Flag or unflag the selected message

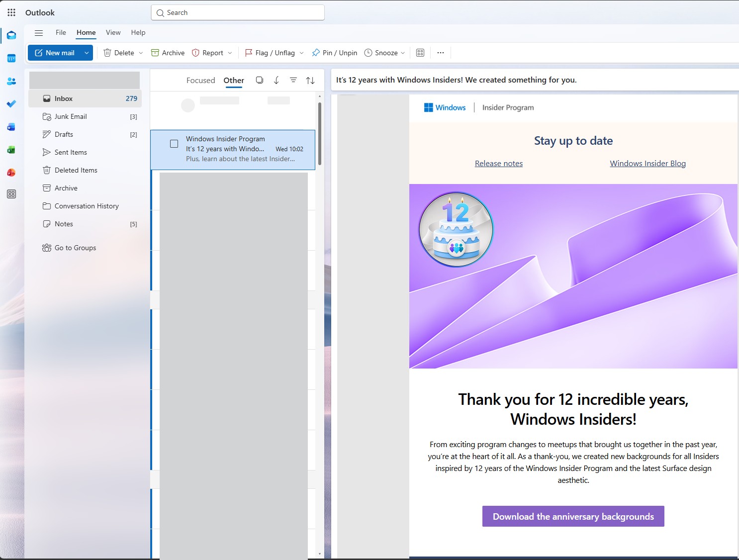coord(270,53)
